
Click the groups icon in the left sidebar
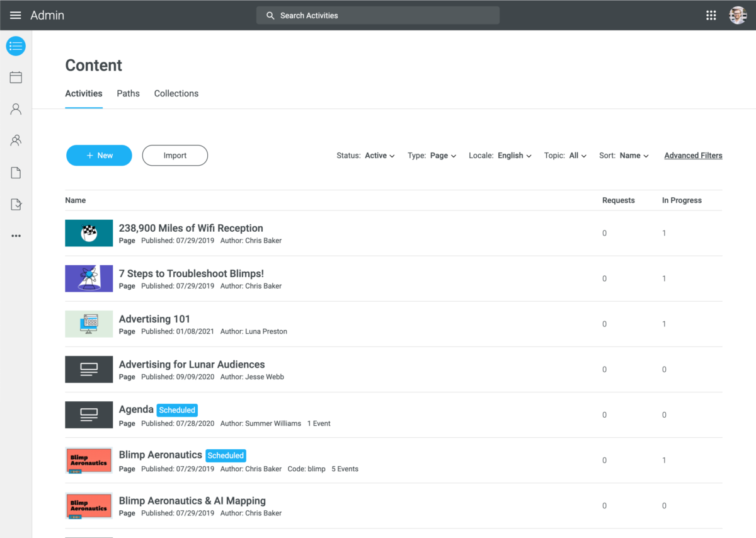(x=15, y=140)
